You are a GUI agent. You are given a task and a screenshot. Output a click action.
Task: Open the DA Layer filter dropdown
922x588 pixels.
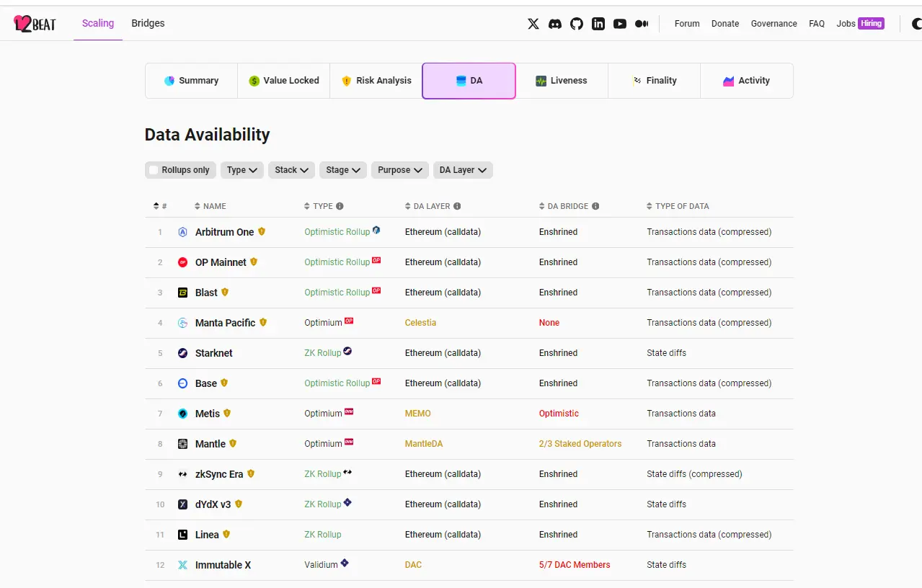pos(463,170)
